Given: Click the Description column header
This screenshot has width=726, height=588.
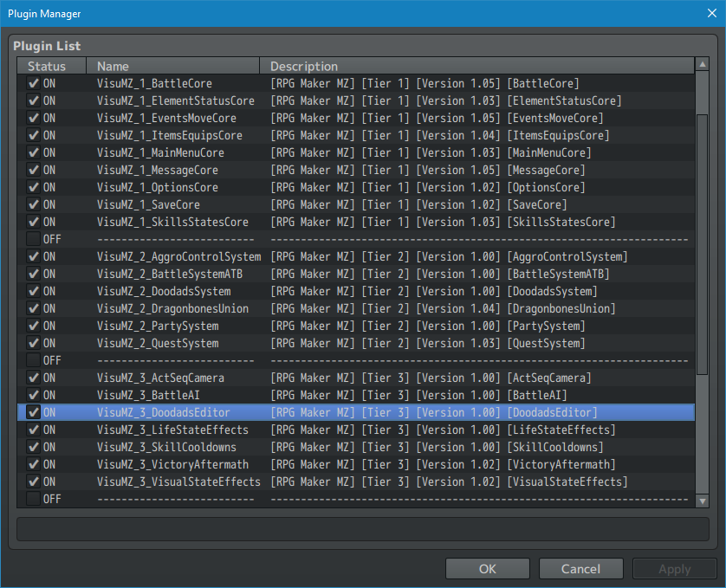Looking at the screenshot, I should click(x=476, y=66).
